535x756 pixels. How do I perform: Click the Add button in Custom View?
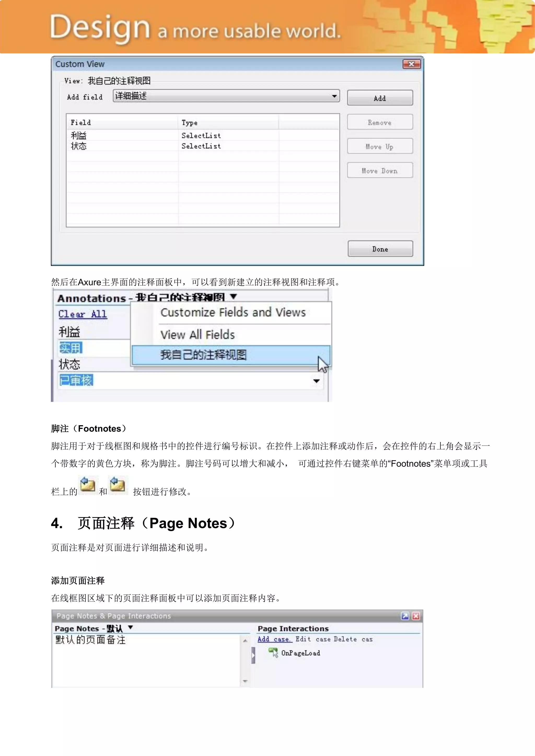[x=380, y=98]
